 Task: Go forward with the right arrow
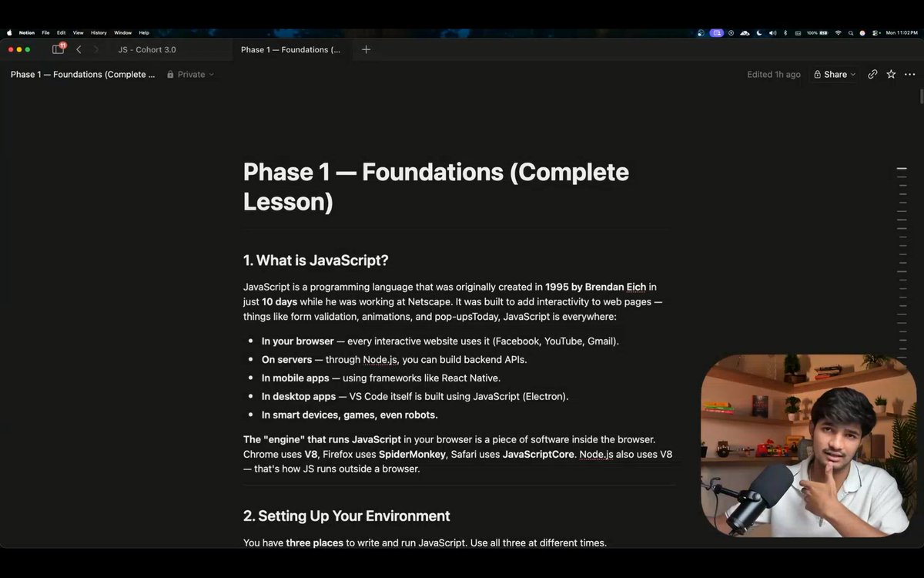click(96, 49)
